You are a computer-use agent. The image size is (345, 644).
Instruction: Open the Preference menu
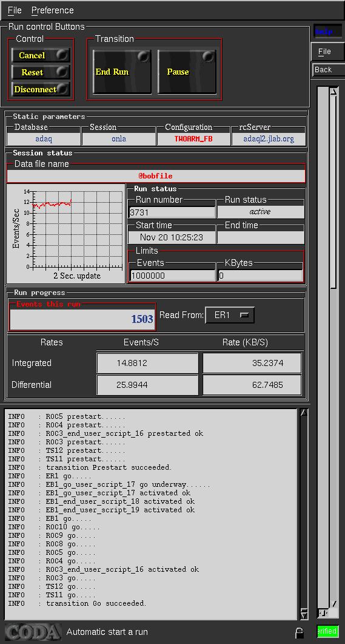(x=53, y=10)
